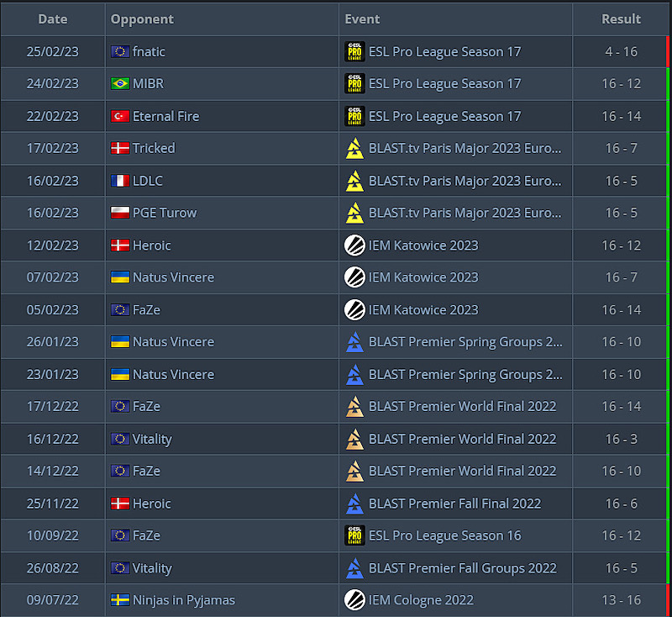Sort by the Opponent column header
Image resolution: width=672 pixels, height=617 pixels.
click(142, 18)
